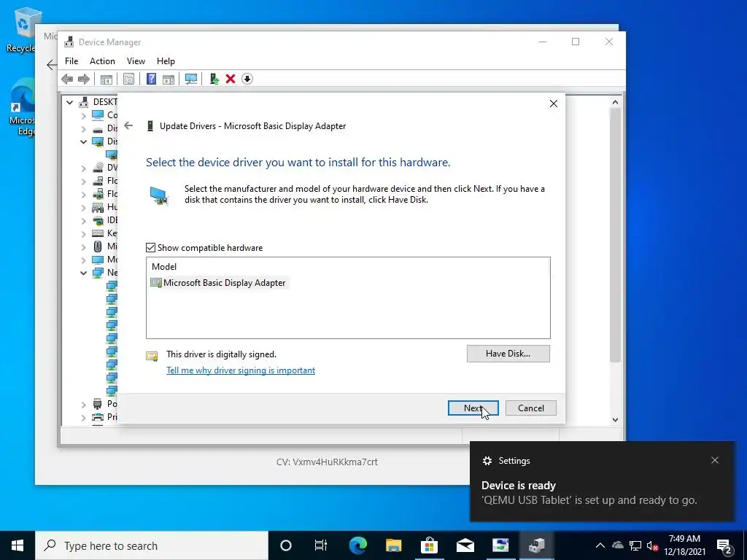Dismiss the Device is ready notification
The height and width of the screenshot is (560, 747).
[x=715, y=460]
